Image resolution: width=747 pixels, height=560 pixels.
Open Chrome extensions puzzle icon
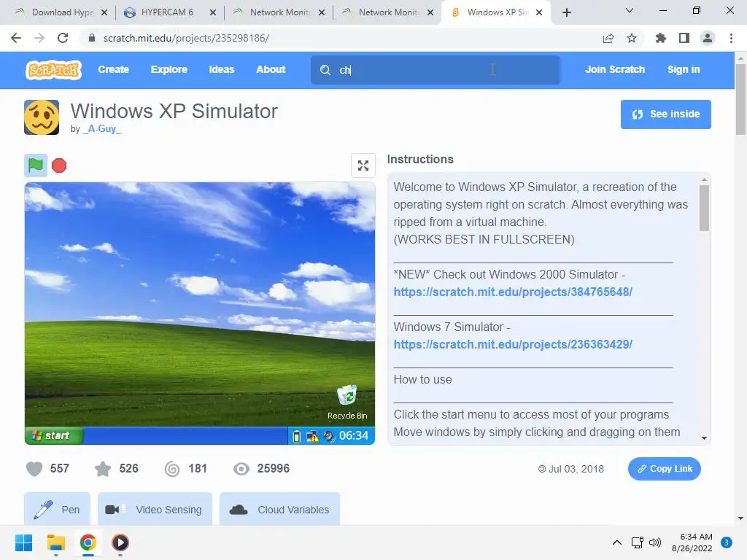(661, 38)
